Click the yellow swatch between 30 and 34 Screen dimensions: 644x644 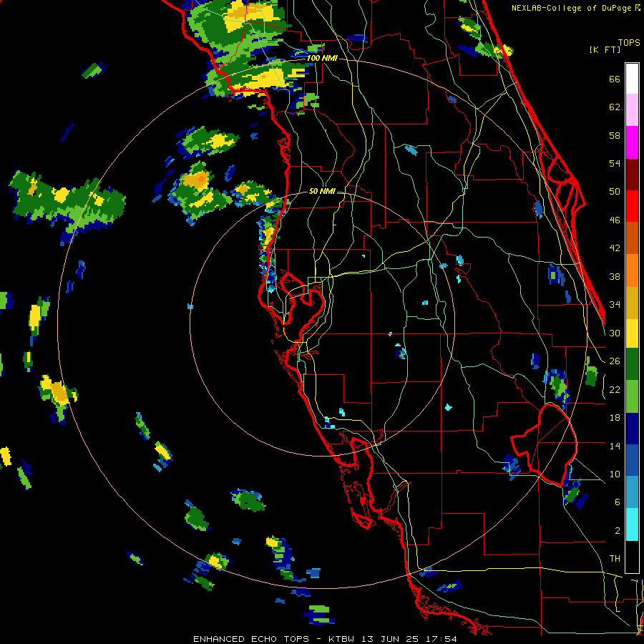(x=632, y=333)
